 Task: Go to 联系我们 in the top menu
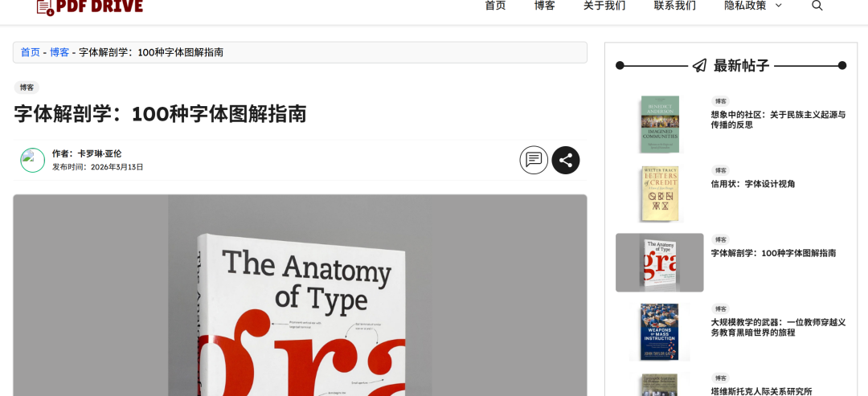click(675, 6)
